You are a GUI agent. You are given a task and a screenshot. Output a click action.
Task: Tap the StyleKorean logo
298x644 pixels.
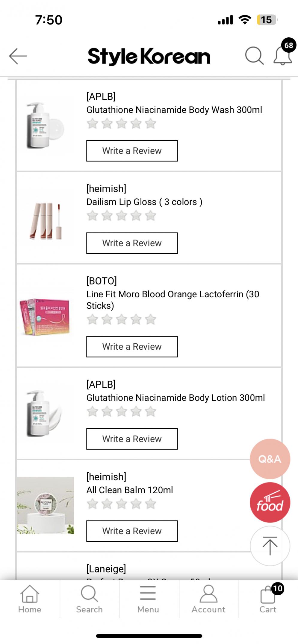point(149,56)
